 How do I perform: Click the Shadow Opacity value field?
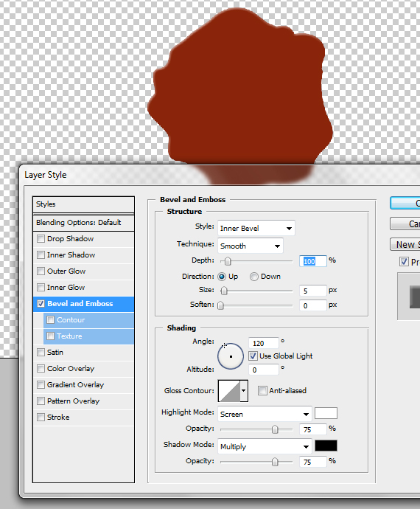(313, 462)
